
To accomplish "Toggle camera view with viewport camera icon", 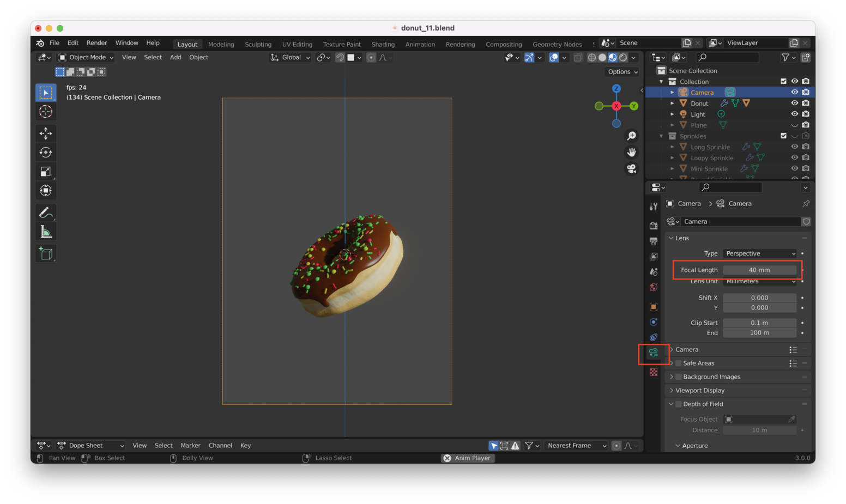I will 631,169.
